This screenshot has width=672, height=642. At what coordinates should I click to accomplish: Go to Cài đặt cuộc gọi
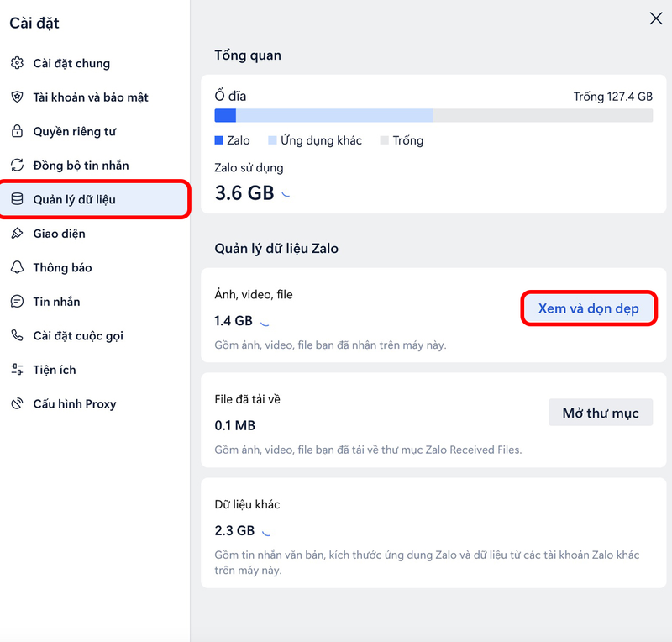point(94,335)
